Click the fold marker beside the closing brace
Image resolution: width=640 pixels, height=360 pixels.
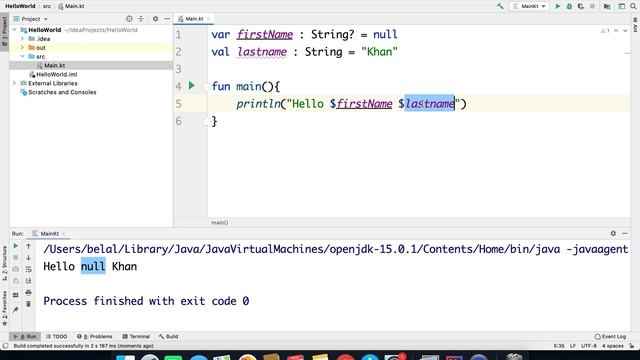[206, 121]
